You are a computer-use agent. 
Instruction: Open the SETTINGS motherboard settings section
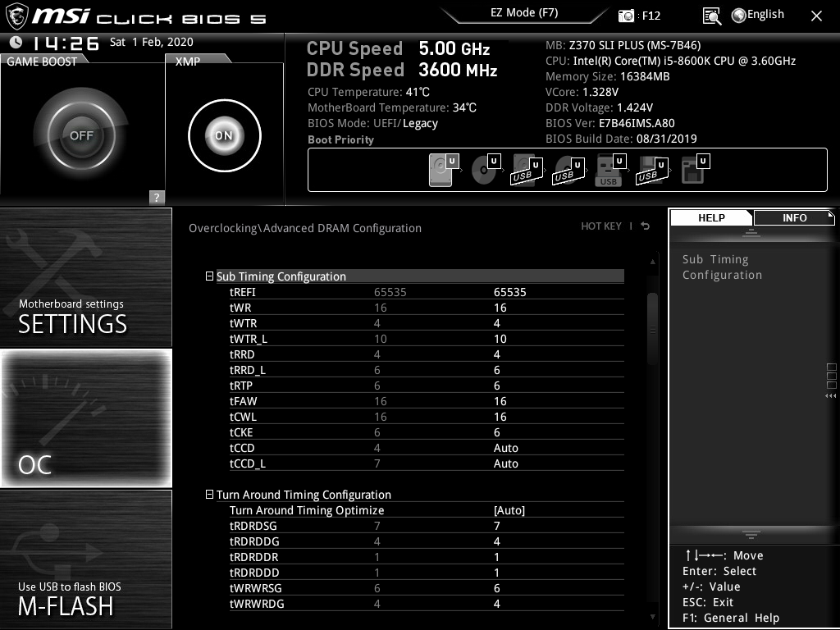click(86, 277)
